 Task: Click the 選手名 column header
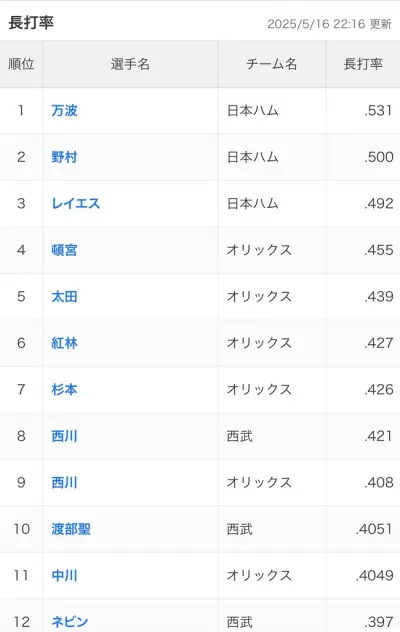click(130, 64)
